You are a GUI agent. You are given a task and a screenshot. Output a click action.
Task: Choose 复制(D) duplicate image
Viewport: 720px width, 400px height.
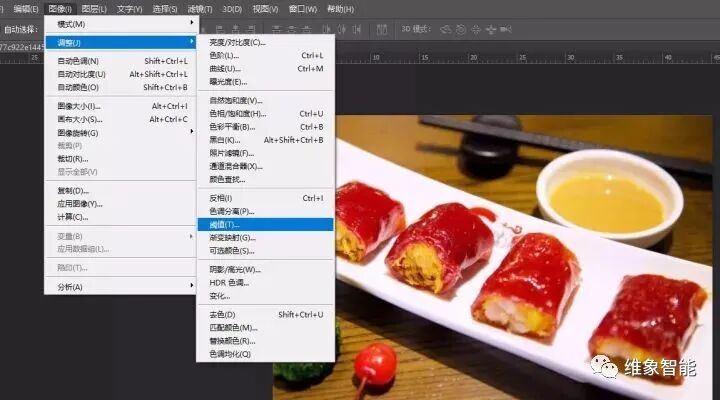121,191
